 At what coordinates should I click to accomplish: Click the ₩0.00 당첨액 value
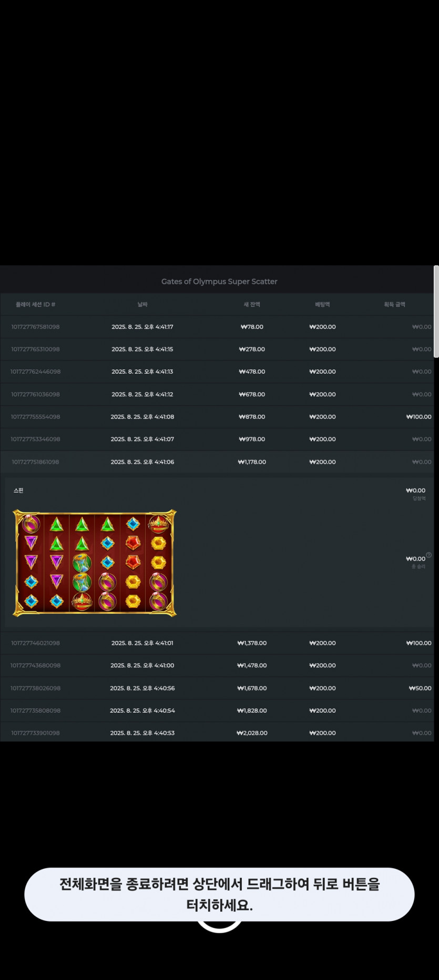pos(415,491)
